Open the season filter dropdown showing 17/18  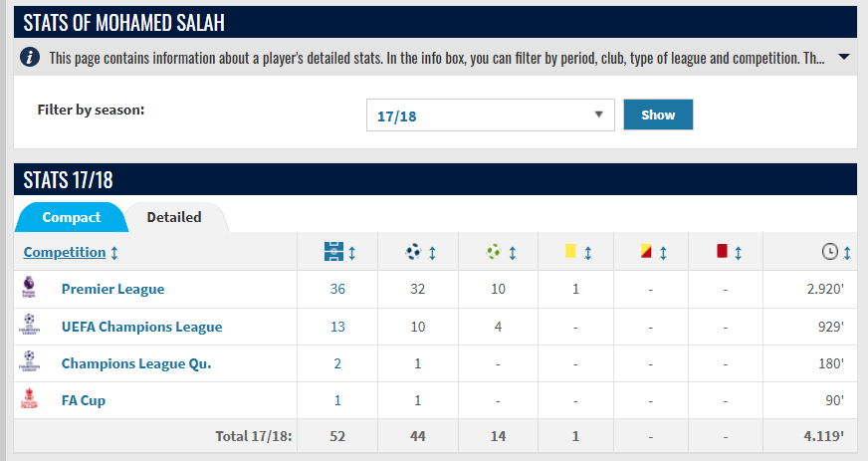tap(491, 115)
